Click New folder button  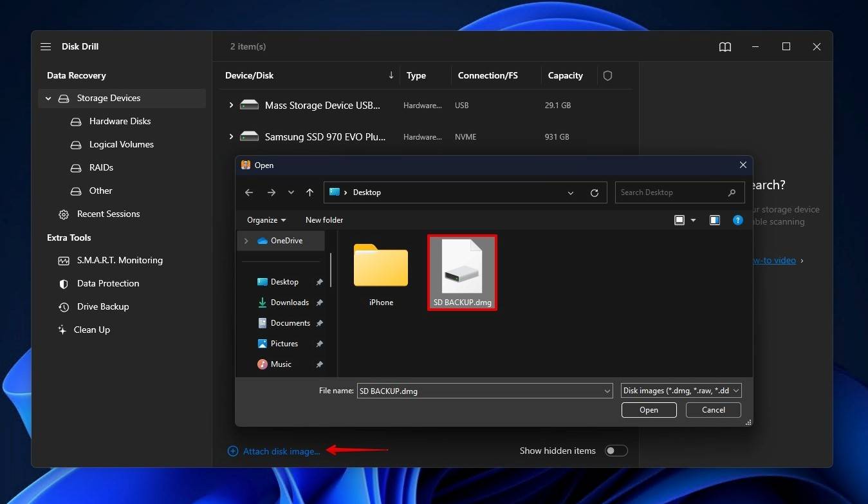click(324, 220)
